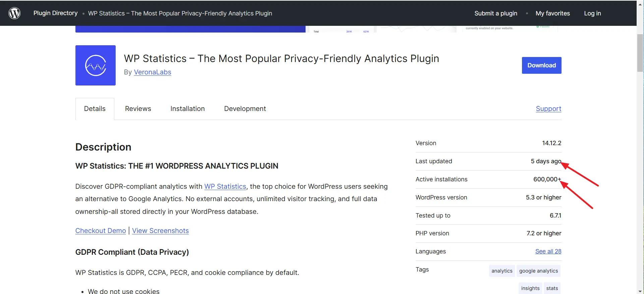Open the Development tab

(x=245, y=109)
